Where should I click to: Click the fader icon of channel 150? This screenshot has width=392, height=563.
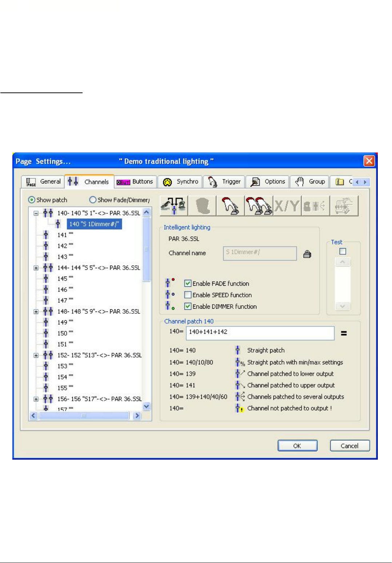click(46, 333)
